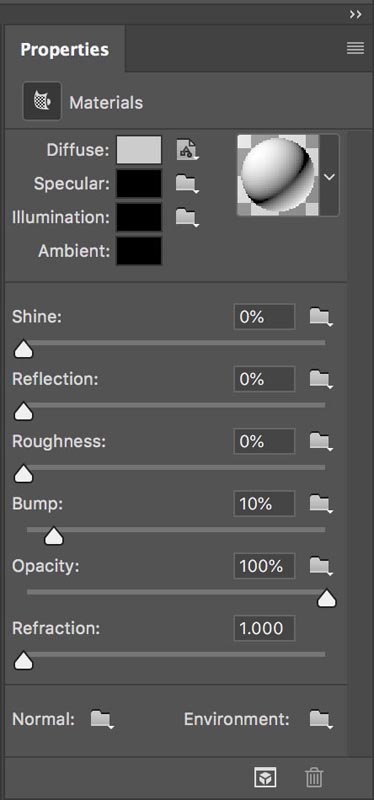
Task: Open the Shine texture folder icon
Action: [x=321, y=317]
